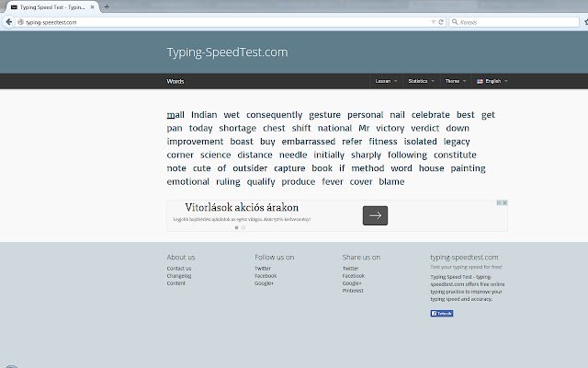
Task: Open Facebook under Follow us on
Action: click(x=266, y=276)
